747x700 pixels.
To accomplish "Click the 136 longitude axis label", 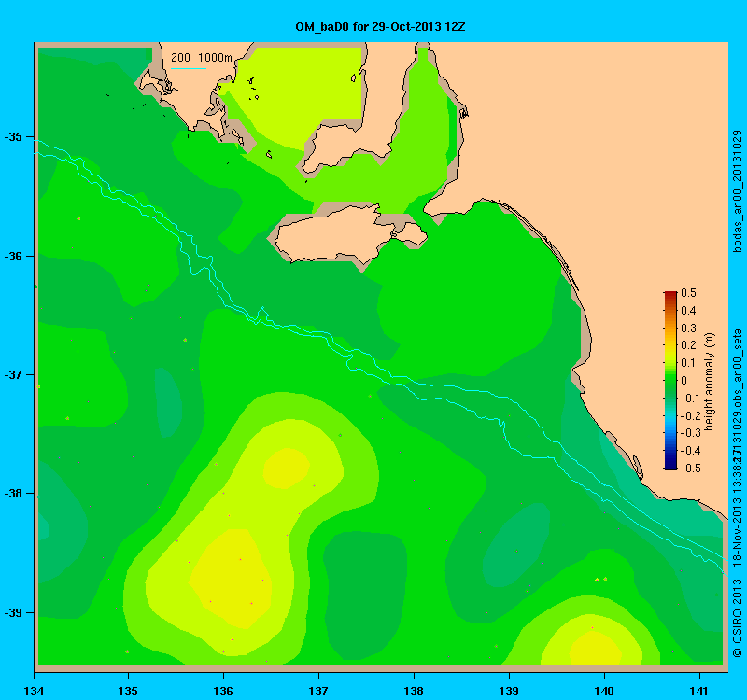I will click(x=223, y=691).
